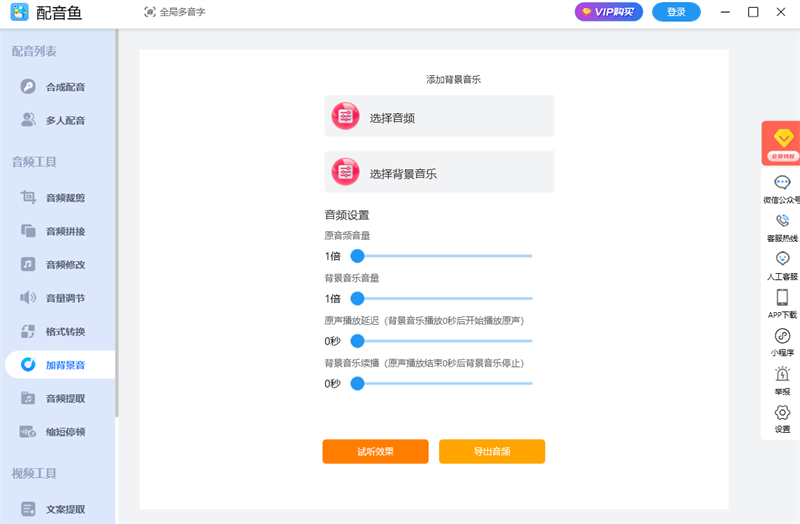Open the APP下载 phone icon
The width and height of the screenshot is (800, 524).
782,297
